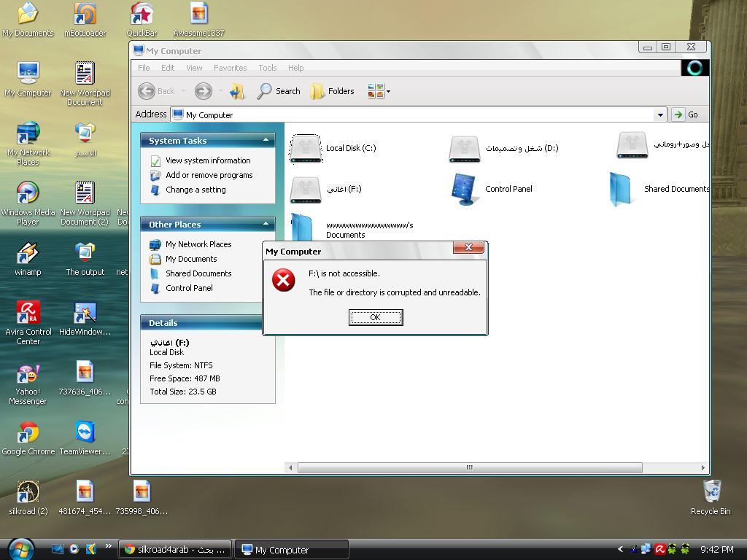Select My Documents desktop icon
This screenshot has width=747, height=560.
point(28,20)
